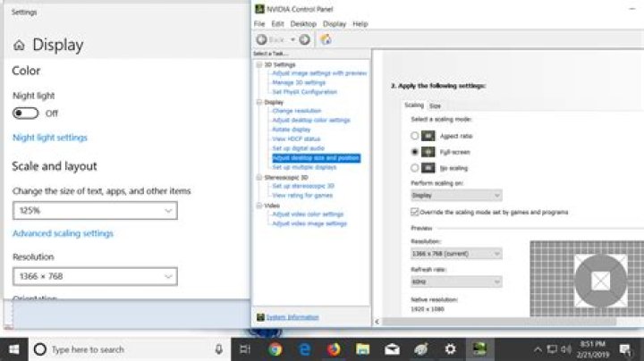
Task: Collapse the Display tree node
Action: [259, 102]
